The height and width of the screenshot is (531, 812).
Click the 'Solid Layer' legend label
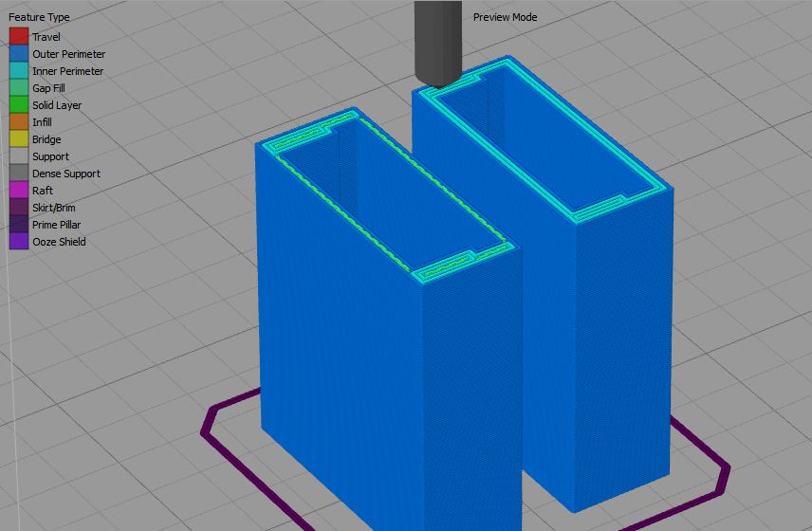coord(57,105)
